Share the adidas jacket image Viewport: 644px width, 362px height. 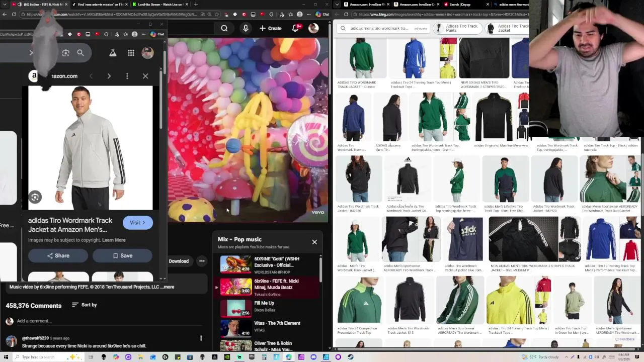pyautogui.click(x=58, y=256)
